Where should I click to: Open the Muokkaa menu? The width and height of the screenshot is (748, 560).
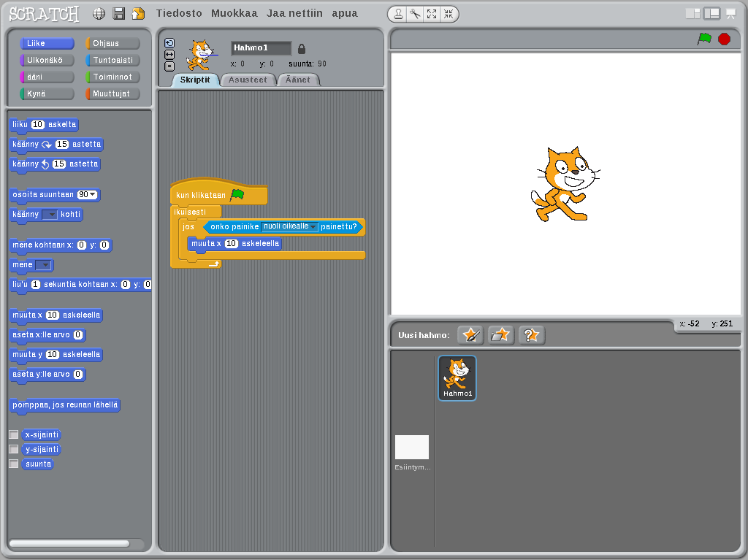click(x=234, y=13)
